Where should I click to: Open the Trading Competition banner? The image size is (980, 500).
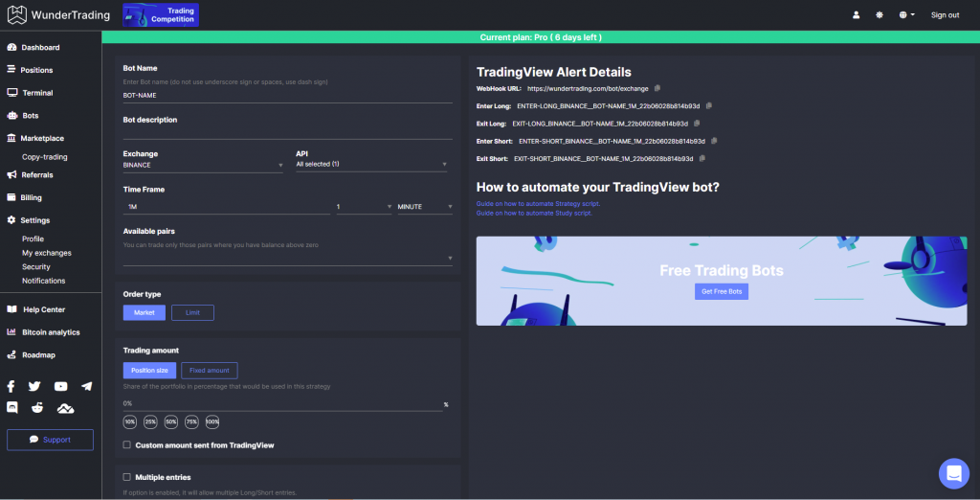161,15
